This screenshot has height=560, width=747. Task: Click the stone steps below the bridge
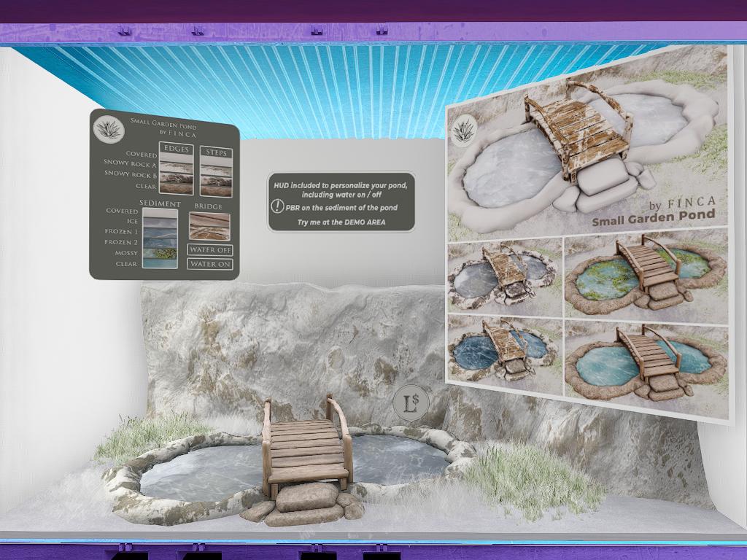[306, 503]
